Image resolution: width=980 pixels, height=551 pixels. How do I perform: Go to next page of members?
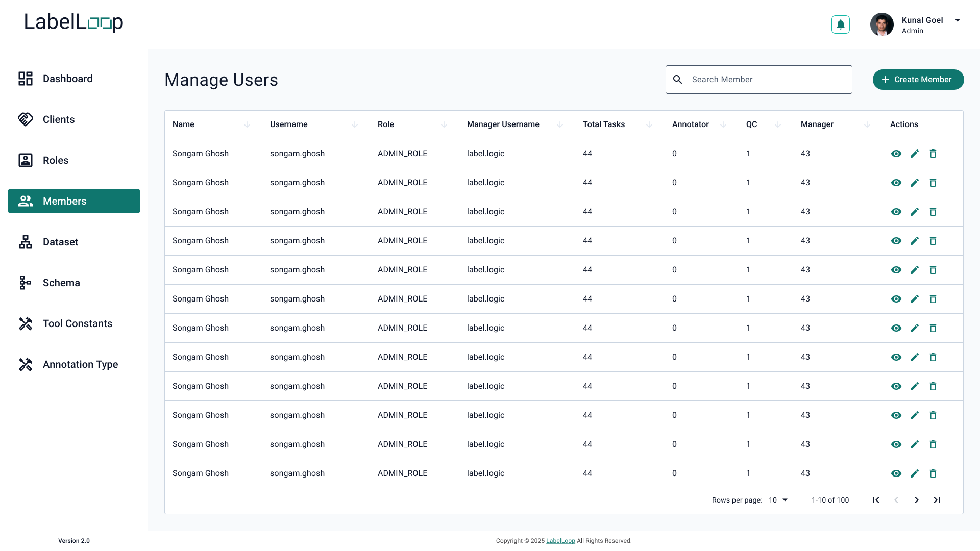[917, 500]
